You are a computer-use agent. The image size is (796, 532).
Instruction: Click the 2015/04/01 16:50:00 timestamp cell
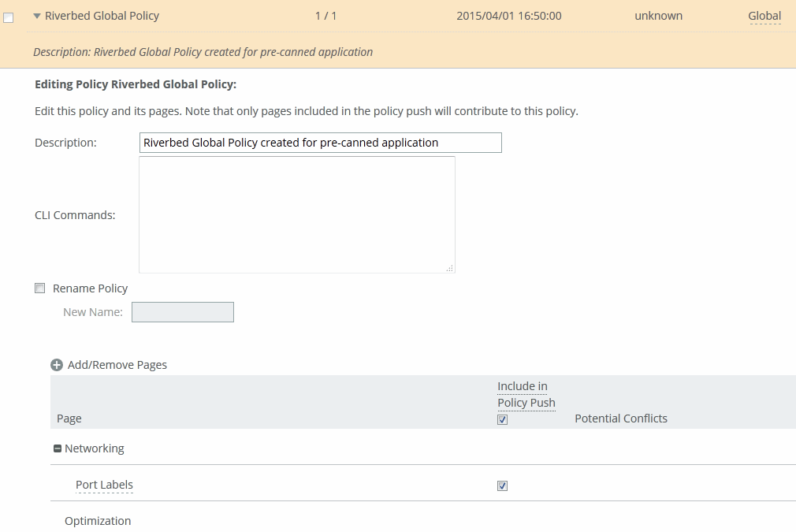[x=509, y=16]
